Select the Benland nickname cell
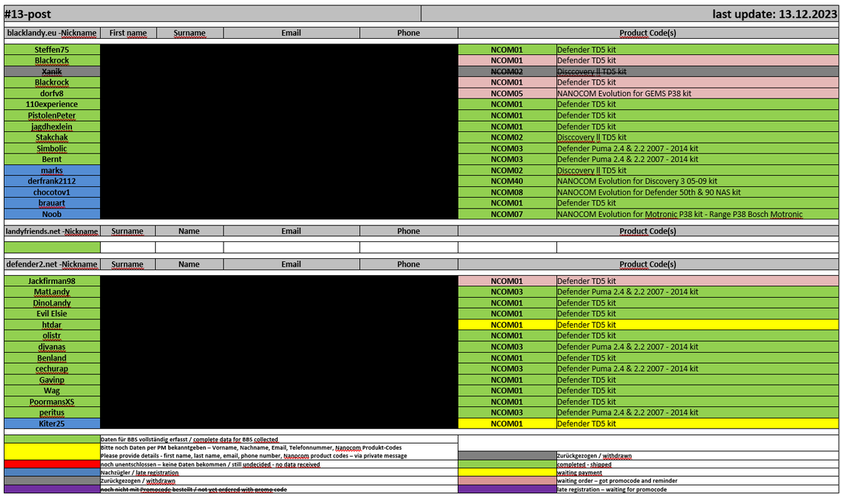 point(52,357)
